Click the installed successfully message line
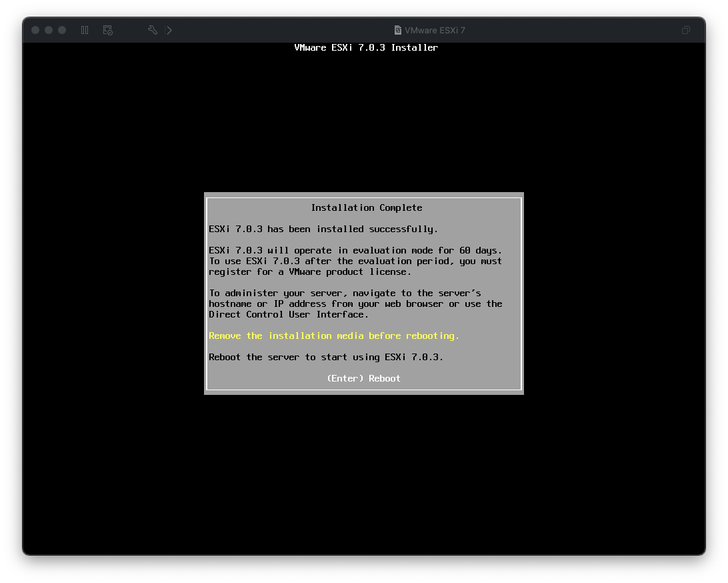 coord(323,229)
